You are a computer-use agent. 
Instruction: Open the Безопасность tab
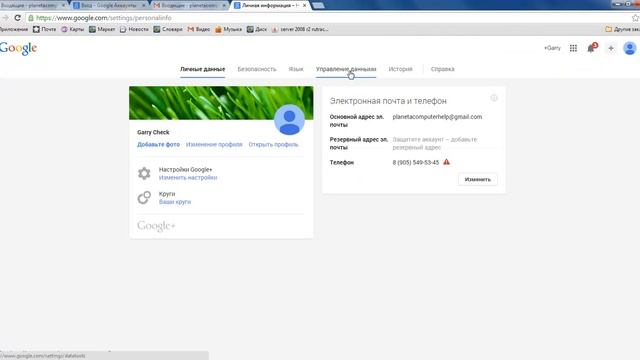pos(257,69)
